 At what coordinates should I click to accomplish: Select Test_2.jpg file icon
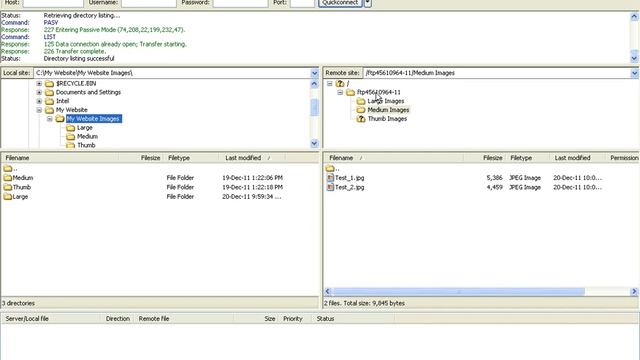point(330,187)
